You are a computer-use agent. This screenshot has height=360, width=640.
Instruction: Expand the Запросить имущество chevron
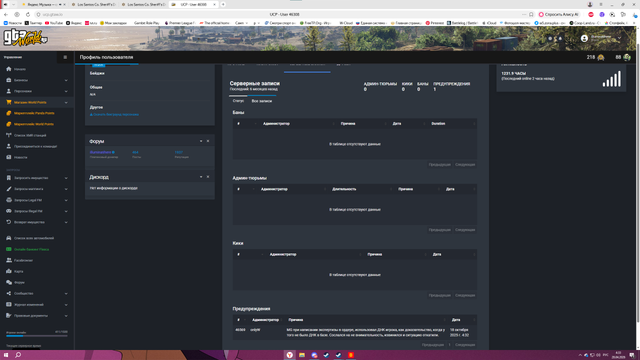[x=66, y=178]
